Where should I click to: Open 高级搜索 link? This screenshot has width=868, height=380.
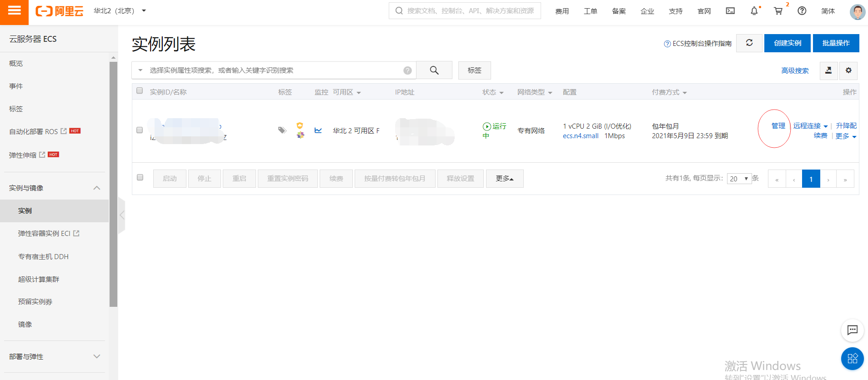(x=795, y=70)
